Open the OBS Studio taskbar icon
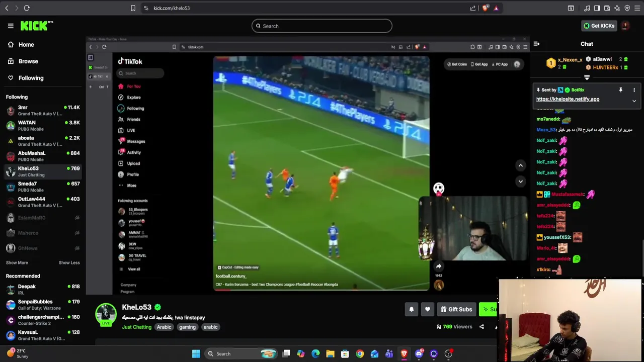The width and height of the screenshot is (644, 362). pos(448,354)
